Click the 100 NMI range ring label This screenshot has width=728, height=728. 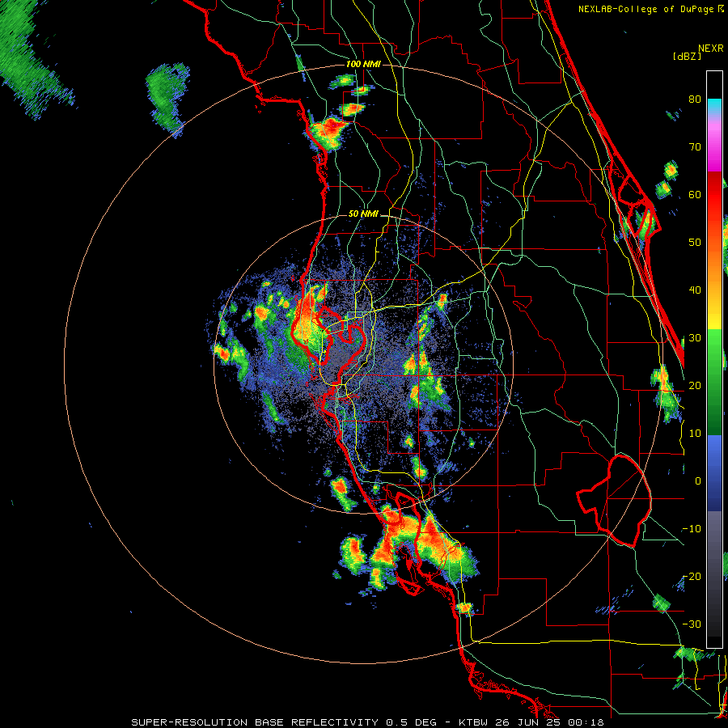(363, 64)
